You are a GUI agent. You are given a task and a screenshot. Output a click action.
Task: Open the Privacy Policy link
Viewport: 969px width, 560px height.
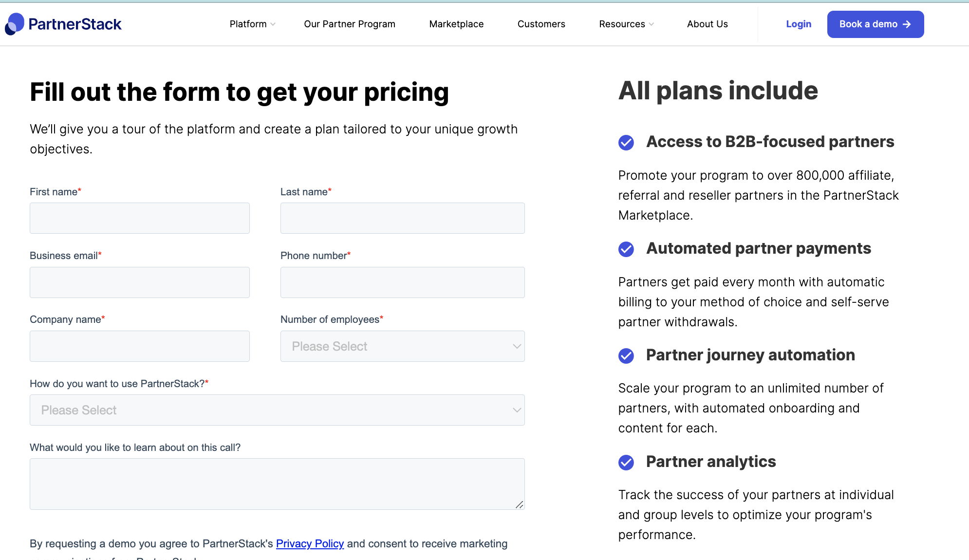tap(310, 543)
